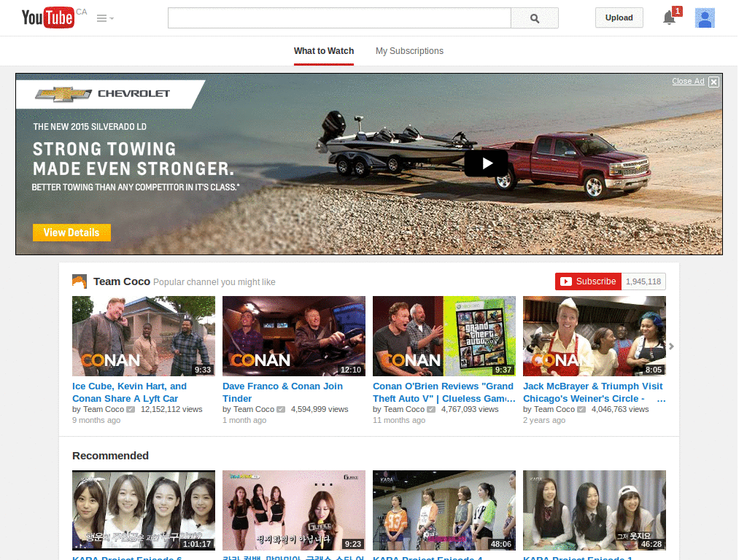Click verified badge under Grand Theft Auto video

coord(431,410)
